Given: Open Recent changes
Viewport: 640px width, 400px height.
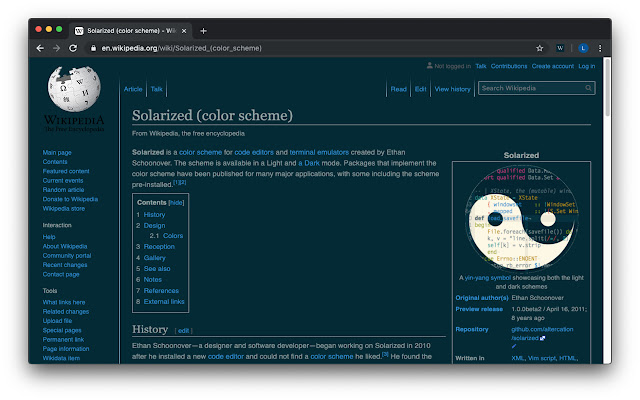Looking at the screenshot, I should point(65,265).
